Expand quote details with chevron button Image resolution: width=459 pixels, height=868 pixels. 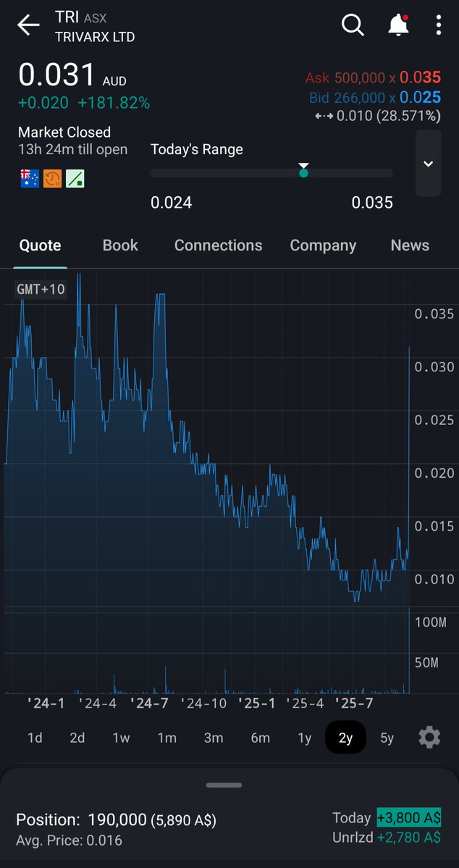click(428, 164)
